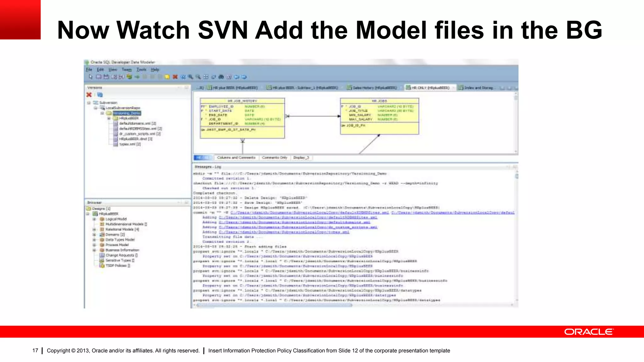Click the Process Model icon
The image size is (644, 362).
pos(102,245)
